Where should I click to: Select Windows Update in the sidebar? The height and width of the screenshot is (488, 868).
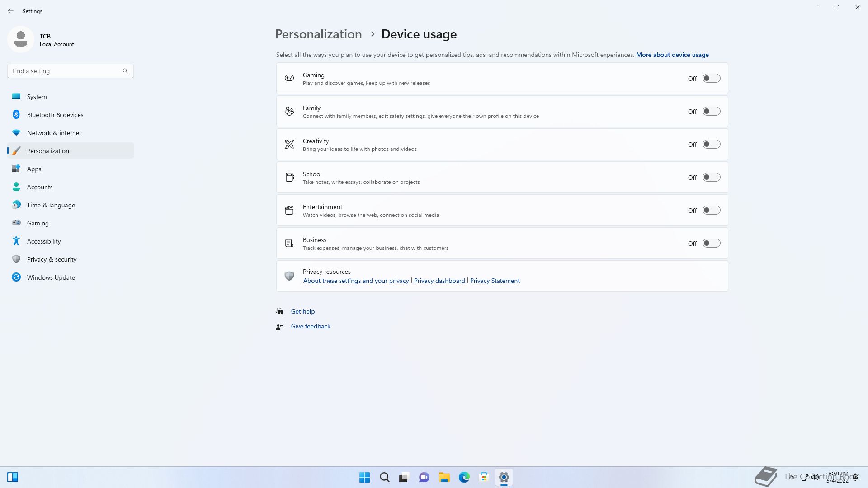tap(51, 277)
